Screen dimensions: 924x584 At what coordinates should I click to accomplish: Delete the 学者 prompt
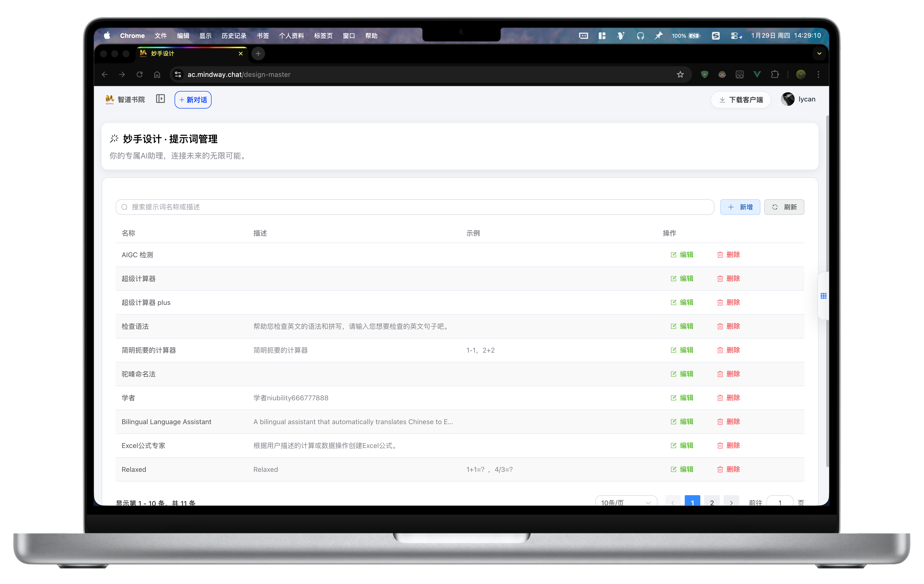(728, 397)
